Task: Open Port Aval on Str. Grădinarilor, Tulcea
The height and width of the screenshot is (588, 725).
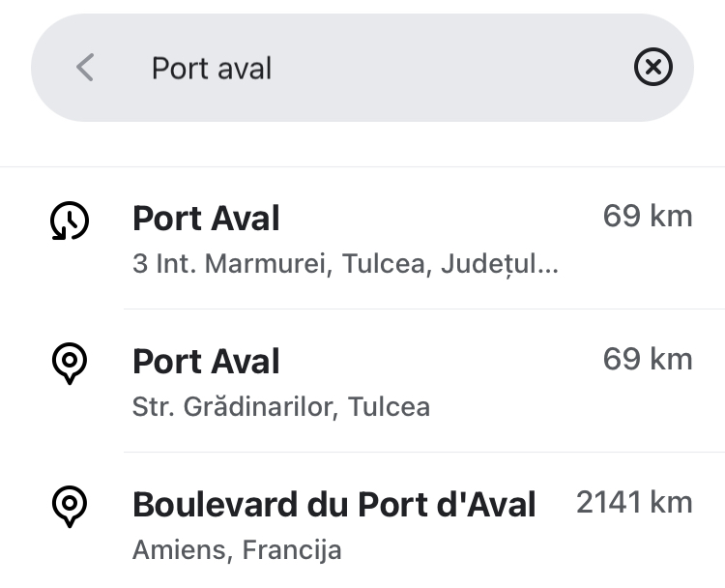Action: [362, 381]
